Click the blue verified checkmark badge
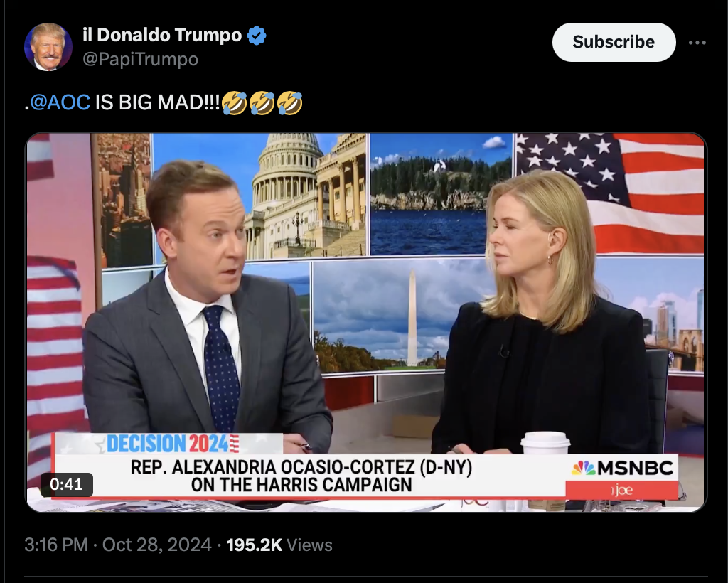The height and width of the screenshot is (583, 728). (257, 36)
